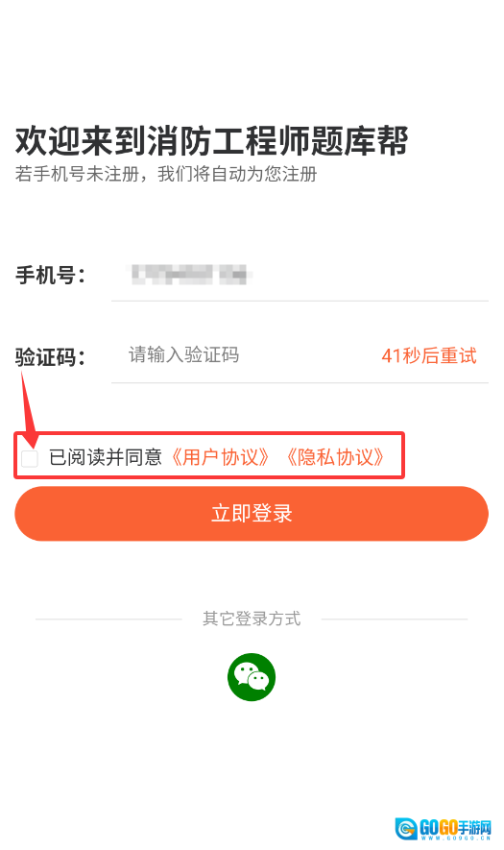Screen dimensions: 504x850
Task: Click the underline below the phone number field
Action: 300,301
